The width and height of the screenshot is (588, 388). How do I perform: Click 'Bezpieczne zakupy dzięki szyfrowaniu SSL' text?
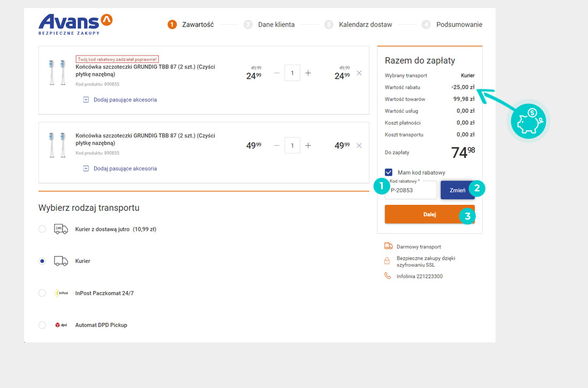(x=426, y=262)
